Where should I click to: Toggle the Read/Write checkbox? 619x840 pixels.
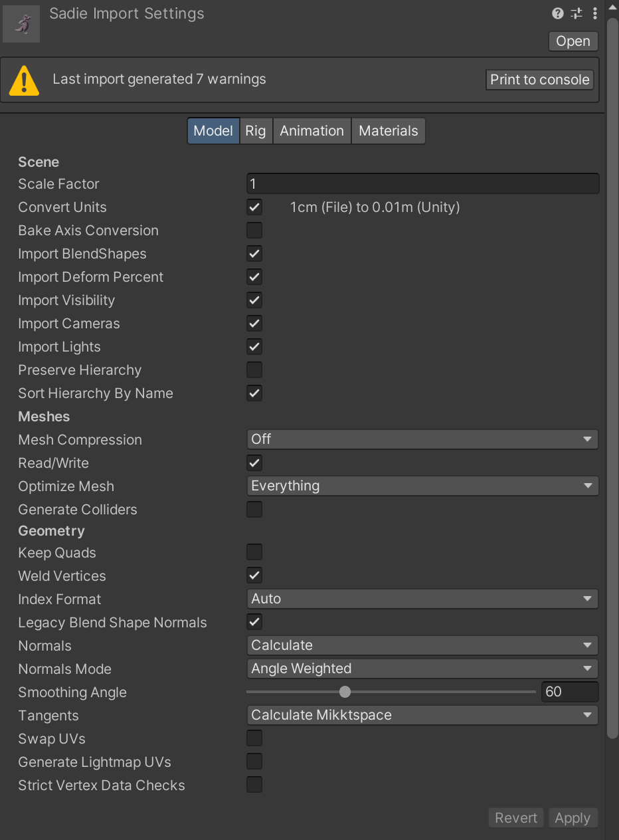(x=254, y=463)
